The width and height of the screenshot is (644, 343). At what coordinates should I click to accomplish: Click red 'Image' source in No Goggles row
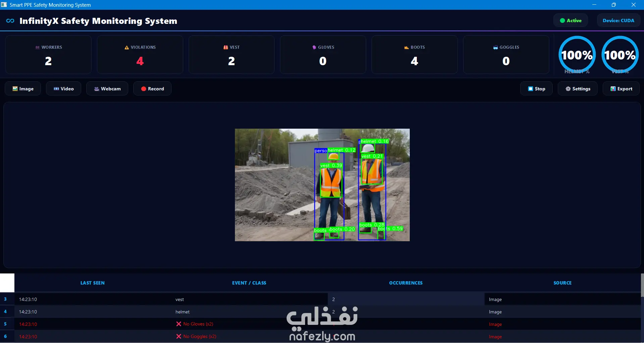[x=495, y=337]
